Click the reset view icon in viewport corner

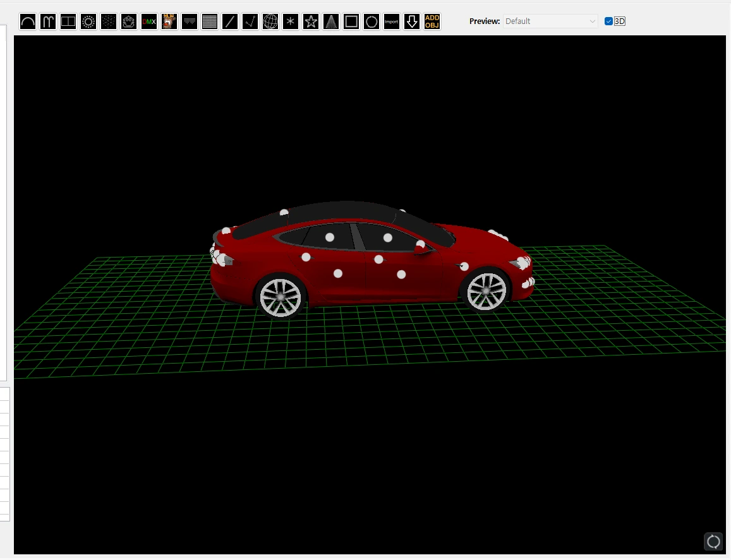coord(713,541)
